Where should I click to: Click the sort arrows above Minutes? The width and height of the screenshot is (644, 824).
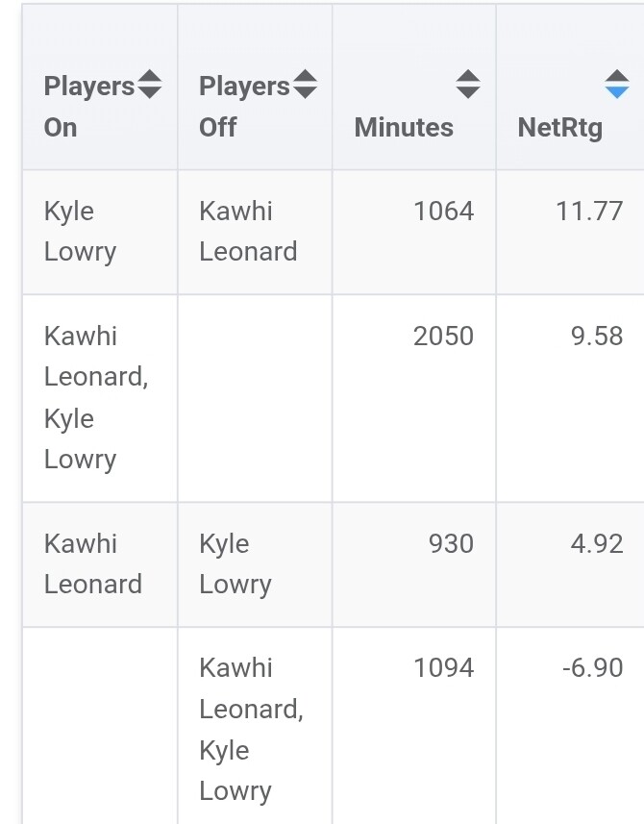coord(467,85)
